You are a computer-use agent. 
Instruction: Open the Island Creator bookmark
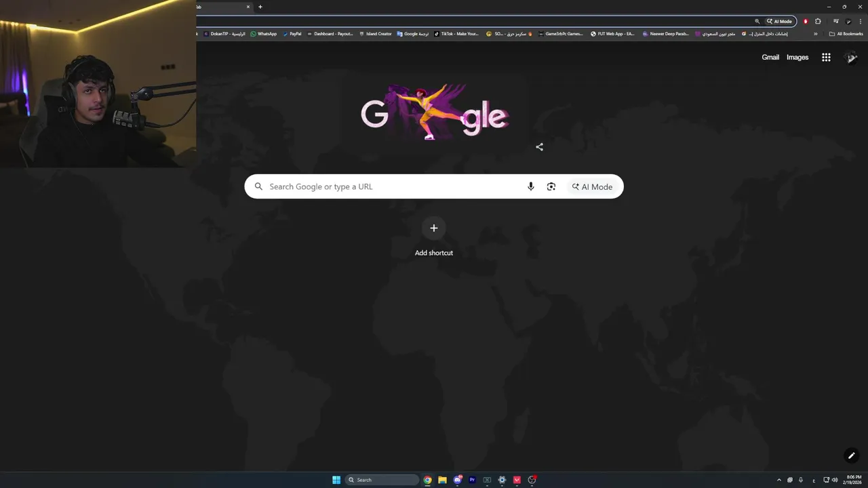(x=375, y=33)
